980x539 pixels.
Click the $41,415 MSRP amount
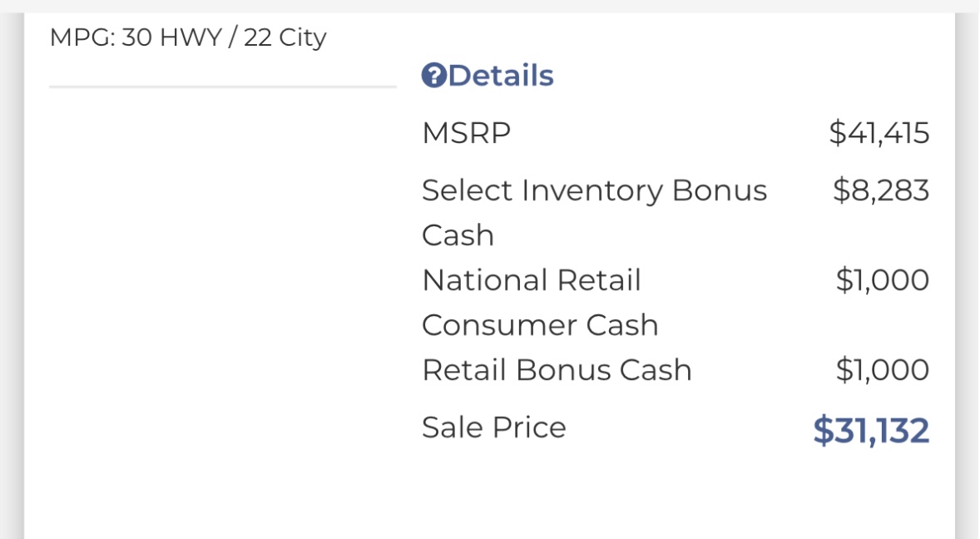pos(879,133)
